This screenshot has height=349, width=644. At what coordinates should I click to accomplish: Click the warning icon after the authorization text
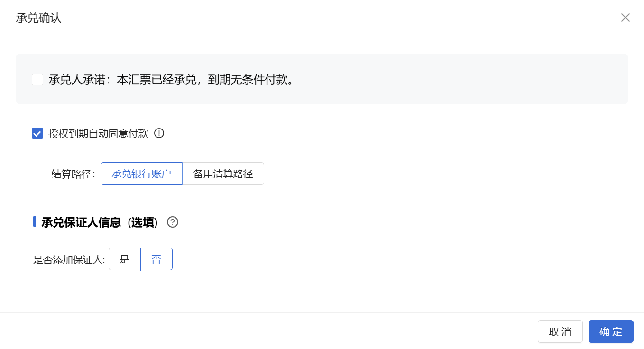[x=159, y=133]
